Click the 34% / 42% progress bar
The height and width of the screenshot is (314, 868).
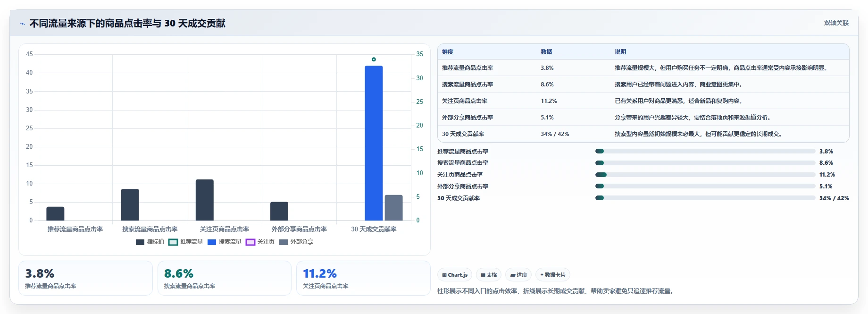pos(705,198)
